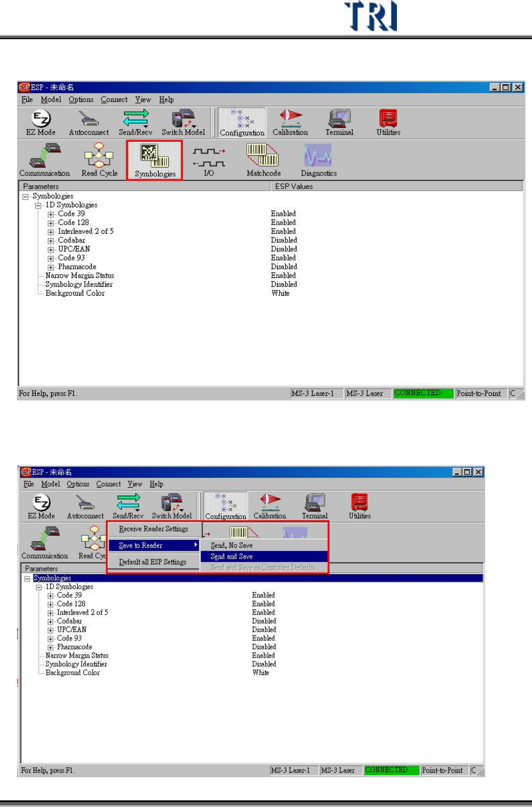The width and height of the screenshot is (532, 807).
Task: Select Symbologies icon in upper window
Action: (155, 160)
